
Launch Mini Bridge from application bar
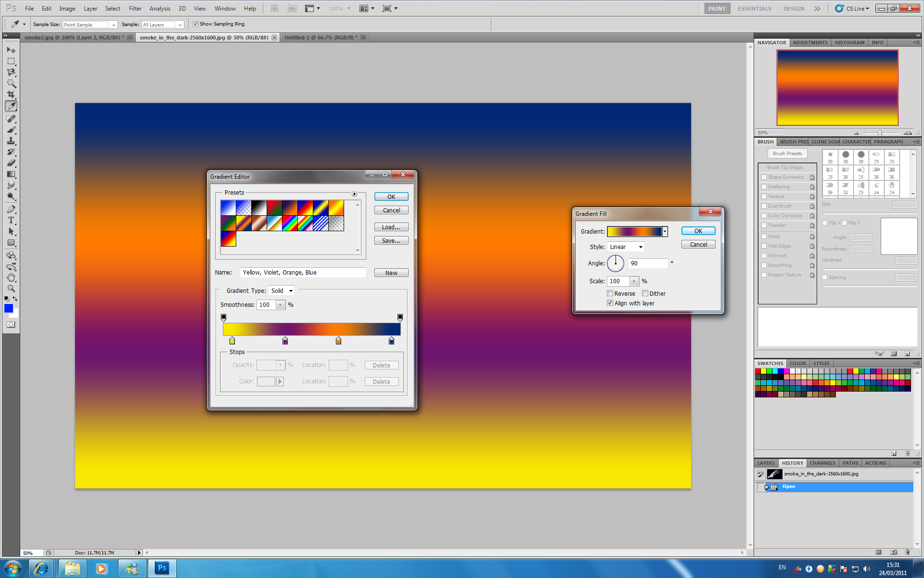pyautogui.click(x=292, y=9)
